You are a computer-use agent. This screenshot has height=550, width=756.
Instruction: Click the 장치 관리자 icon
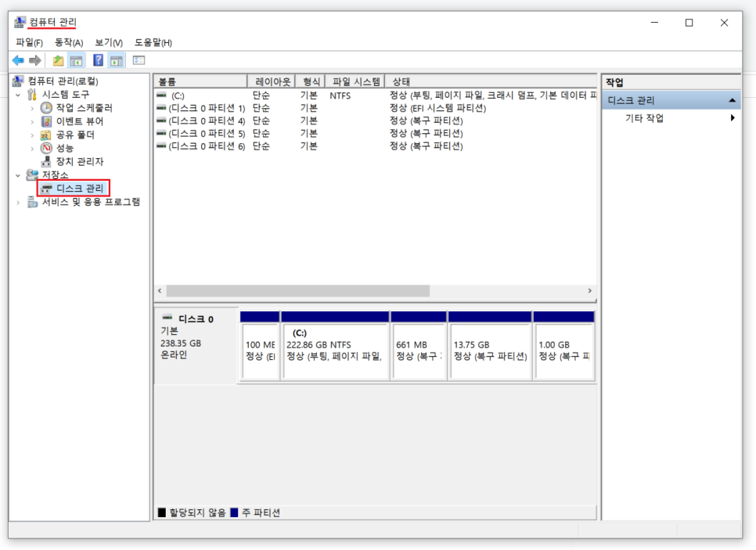[46, 161]
